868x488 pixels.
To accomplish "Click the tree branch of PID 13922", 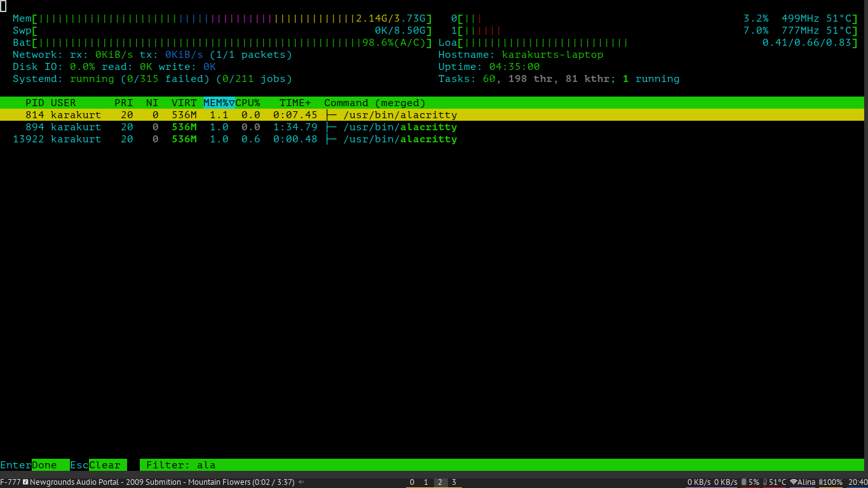I will point(330,139).
